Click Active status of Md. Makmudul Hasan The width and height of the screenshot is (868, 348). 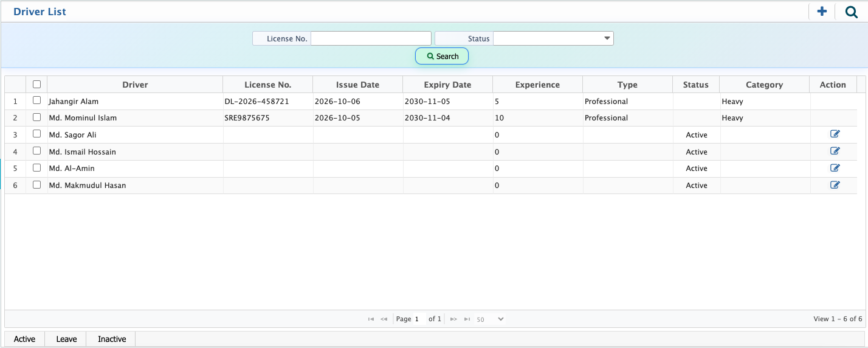click(697, 186)
